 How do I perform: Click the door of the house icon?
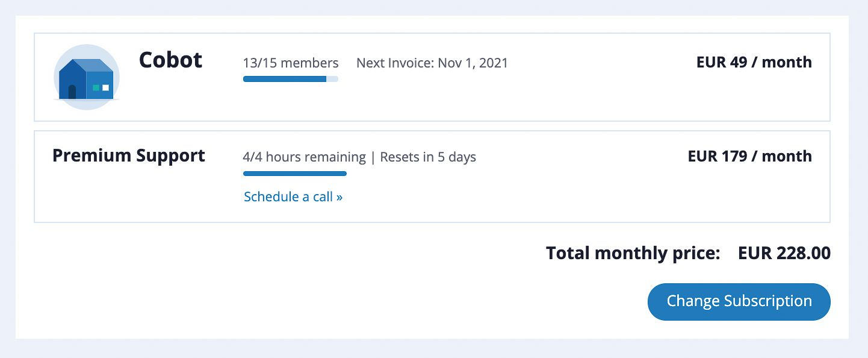tap(72, 92)
